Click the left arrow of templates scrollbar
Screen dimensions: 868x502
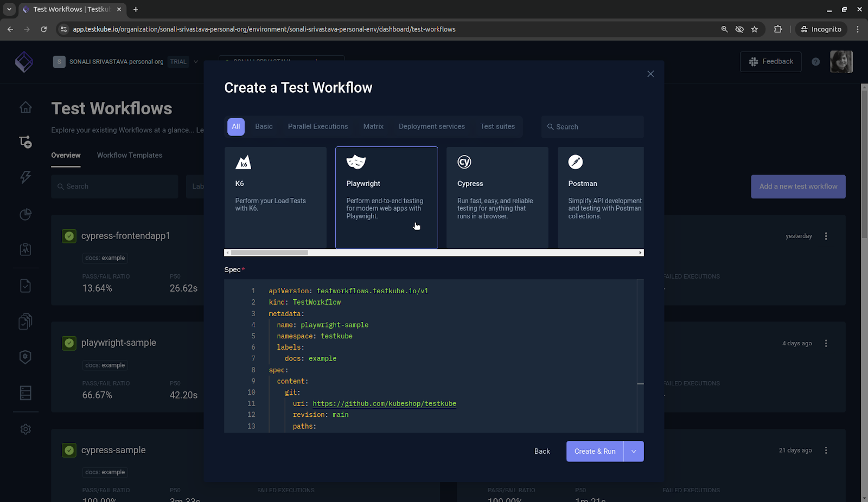click(227, 253)
